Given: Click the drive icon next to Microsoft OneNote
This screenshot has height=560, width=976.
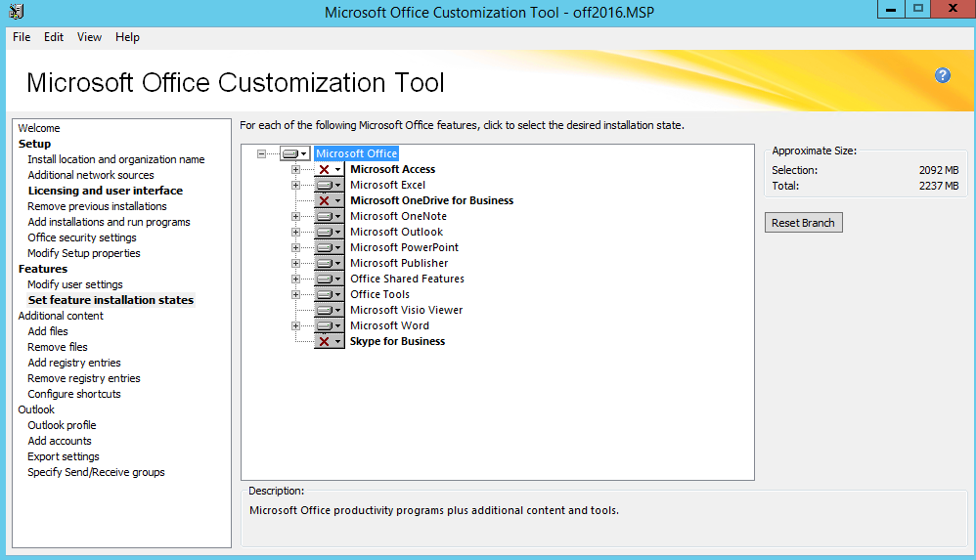Looking at the screenshot, I should click(x=324, y=216).
